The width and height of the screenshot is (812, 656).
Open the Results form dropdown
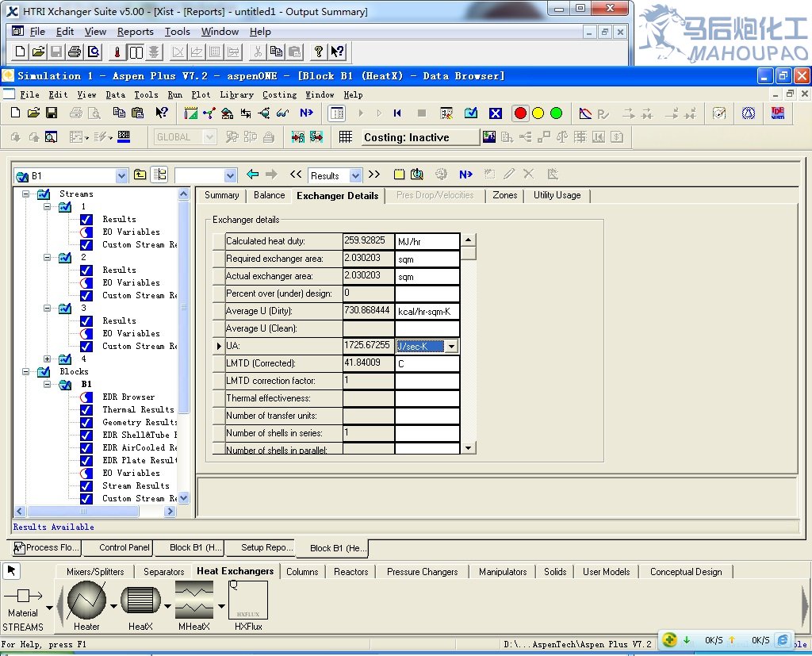pos(355,176)
